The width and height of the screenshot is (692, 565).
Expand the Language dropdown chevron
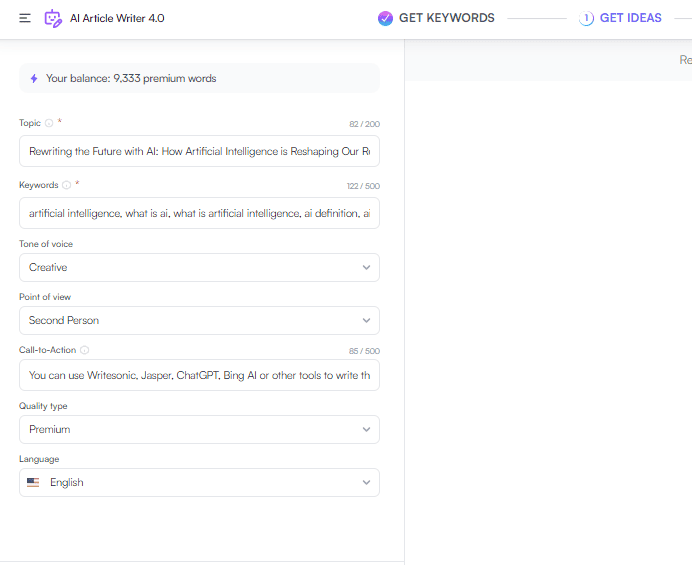[x=366, y=482]
